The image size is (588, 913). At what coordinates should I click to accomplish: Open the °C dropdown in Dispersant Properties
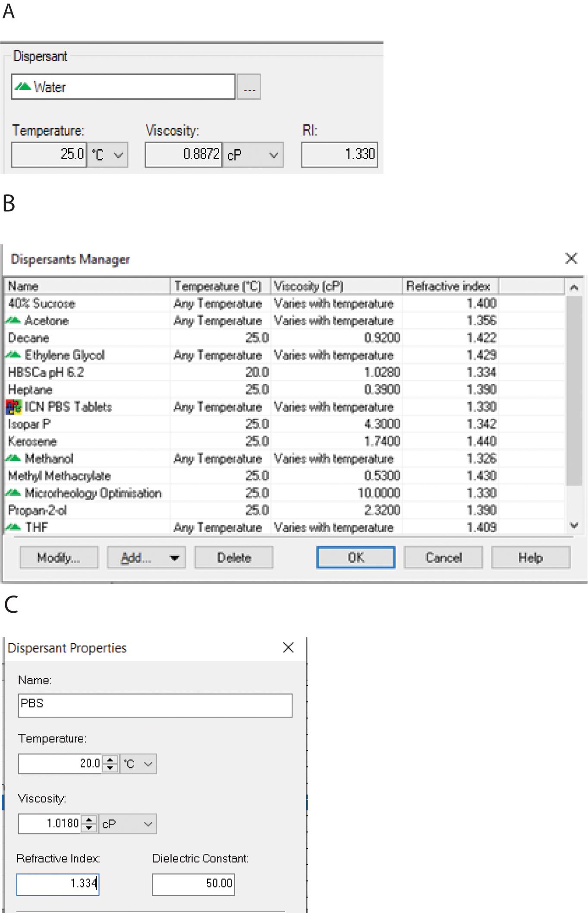coord(138,764)
